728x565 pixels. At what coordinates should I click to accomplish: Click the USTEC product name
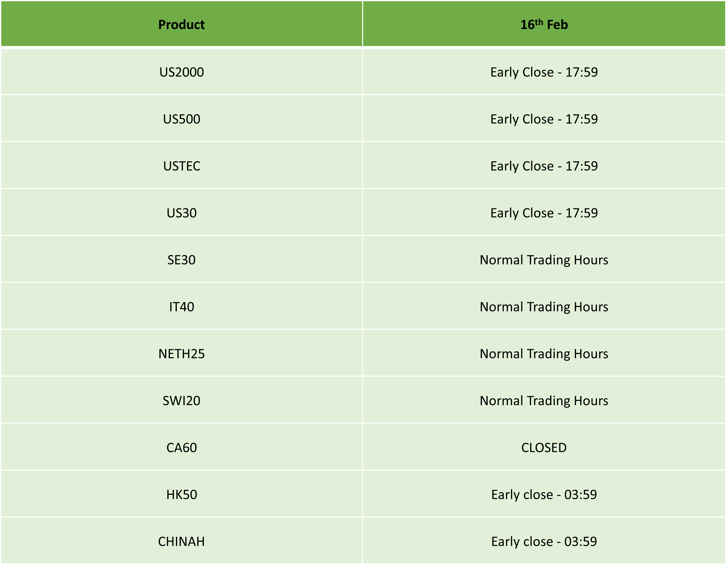pos(181,166)
